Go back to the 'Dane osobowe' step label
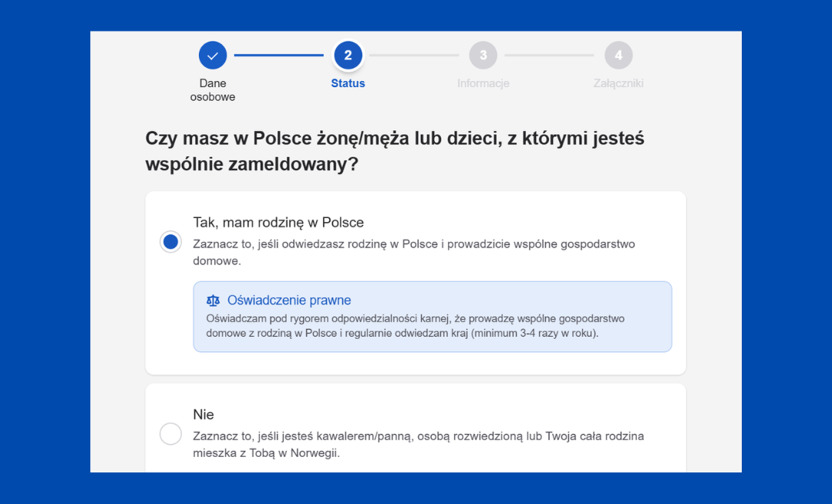The width and height of the screenshot is (832, 504). click(213, 90)
